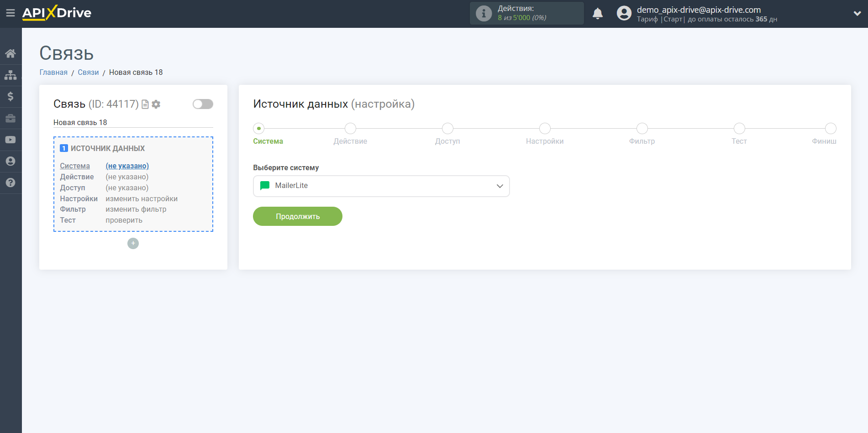
Task: Select the Настройки step circle
Action: [x=545, y=129]
